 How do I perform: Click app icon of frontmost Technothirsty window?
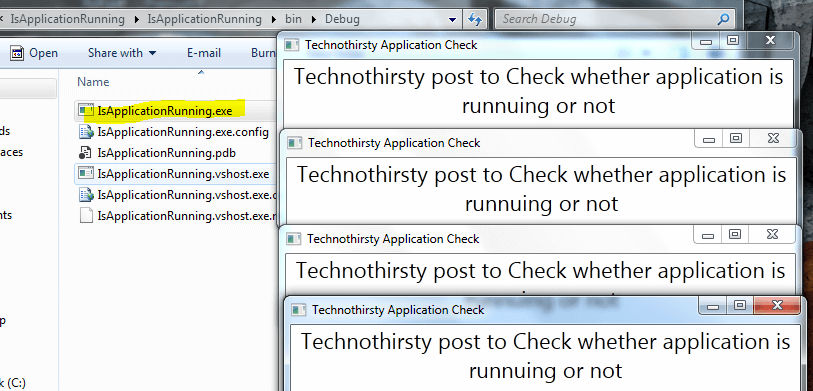click(x=299, y=310)
